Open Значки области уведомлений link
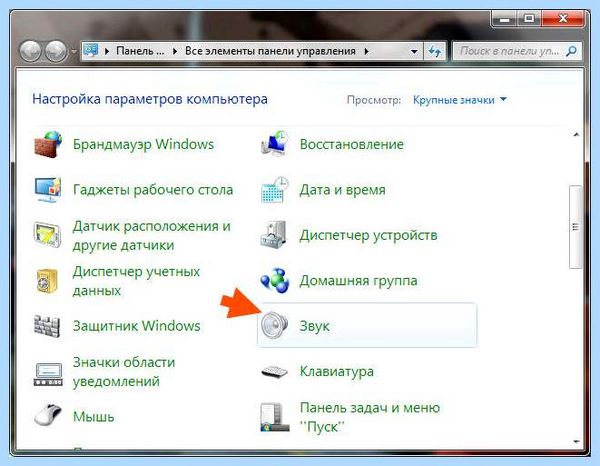 pyautogui.click(x=124, y=371)
